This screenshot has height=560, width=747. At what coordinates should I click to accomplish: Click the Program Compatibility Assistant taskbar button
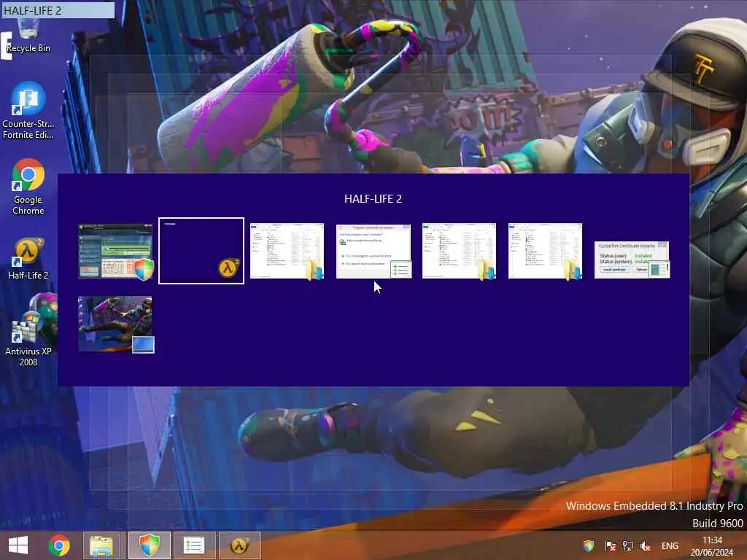[x=194, y=545]
